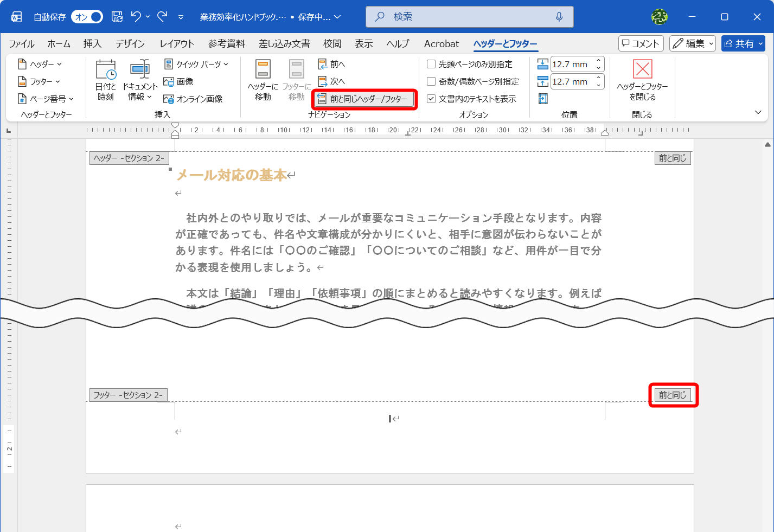
Task: Check 奇数/偶数ページ別指定 option
Action: (x=473, y=81)
